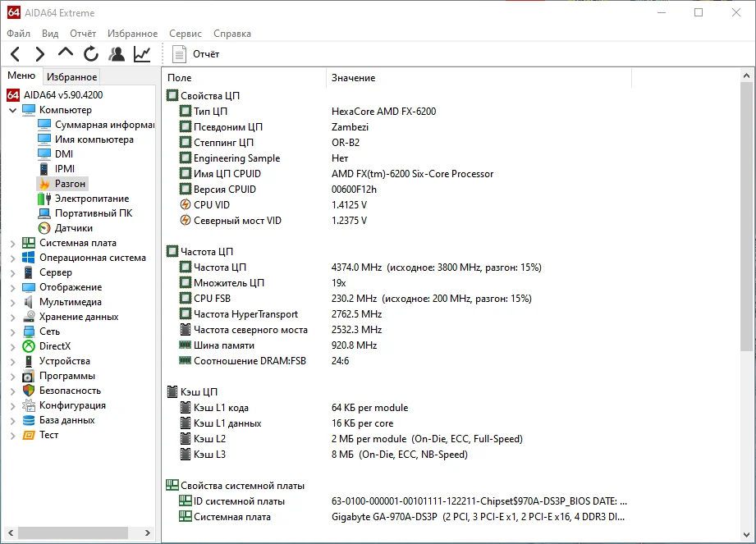Open Электропитание battery icon
The image size is (756, 544).
44,199
